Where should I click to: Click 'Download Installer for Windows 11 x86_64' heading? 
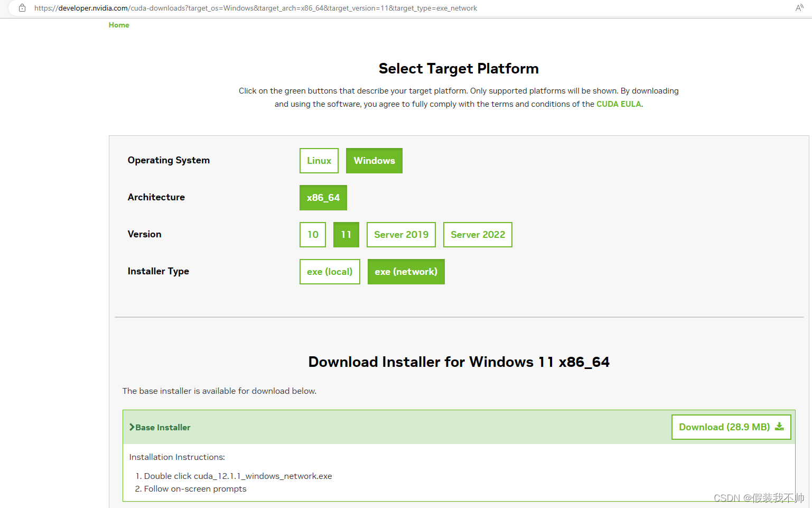[459, 362]
